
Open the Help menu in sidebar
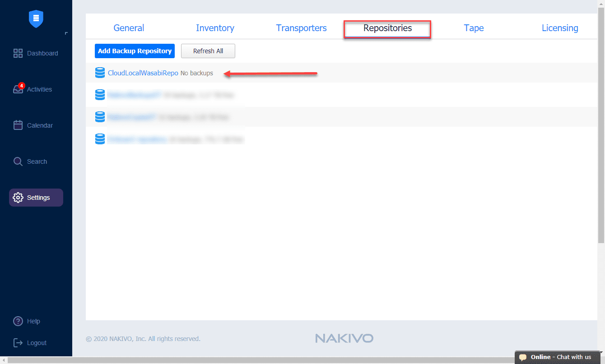coord(27,321)
